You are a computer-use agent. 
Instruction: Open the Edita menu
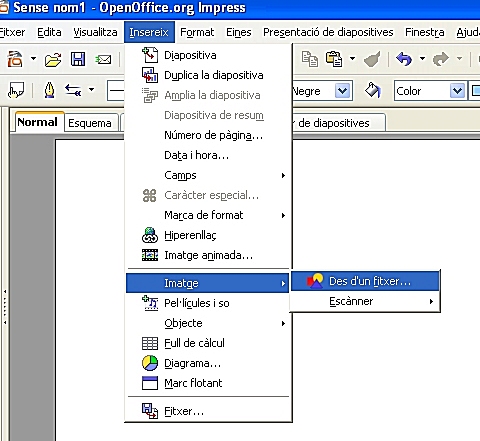point(49,32)
